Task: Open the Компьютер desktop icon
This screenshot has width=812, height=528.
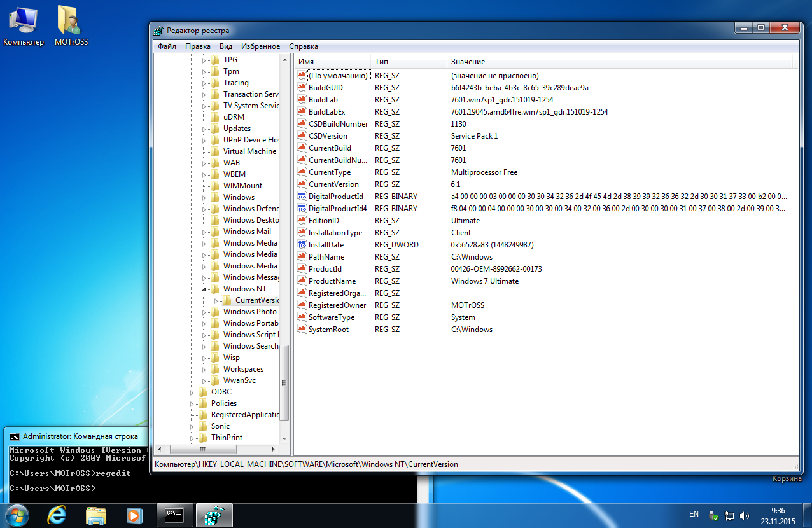Action: click(23, 26)
